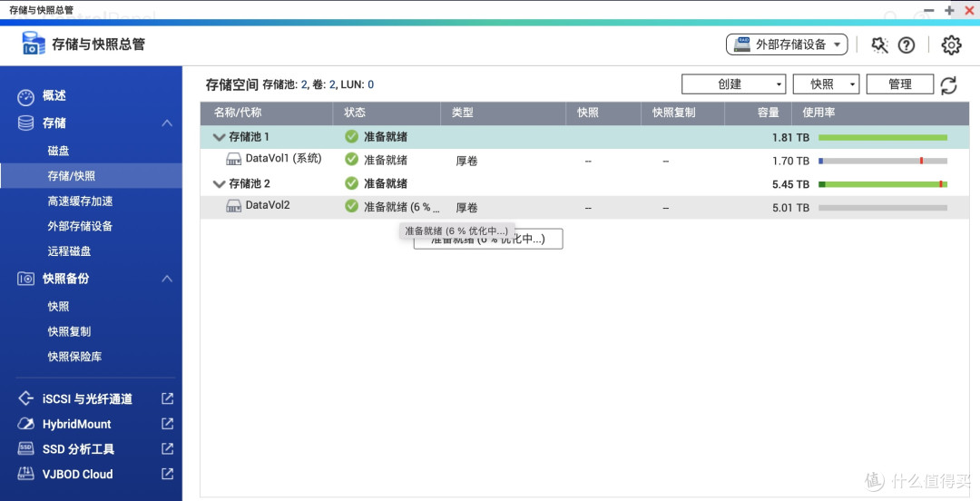Click the DataVol1 usage bar

point(882,161)
